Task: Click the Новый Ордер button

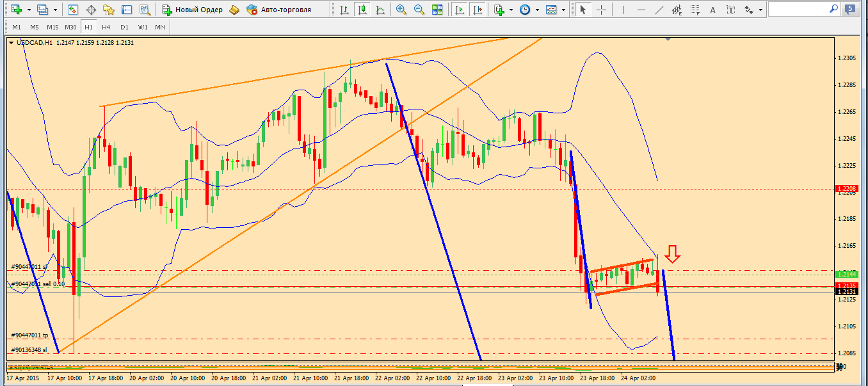Action: click(192, 10)
